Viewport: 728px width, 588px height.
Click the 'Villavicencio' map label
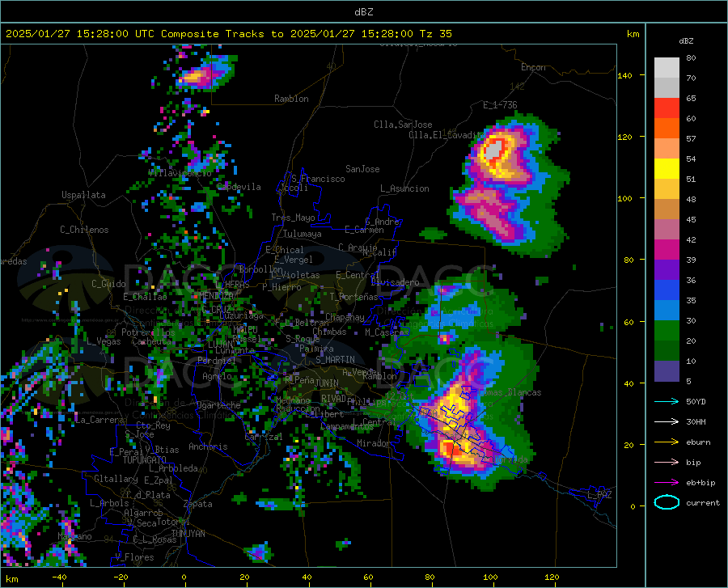click(x=180, y=172)
